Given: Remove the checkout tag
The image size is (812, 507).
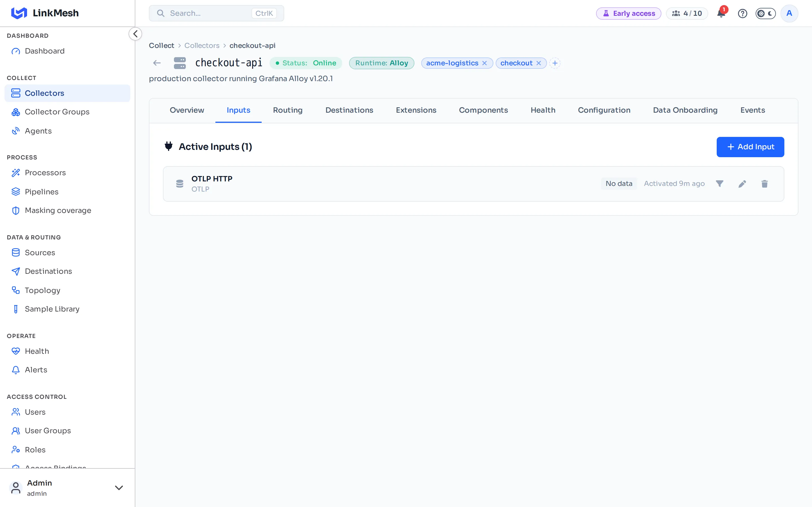Looking at the screenshot, I should coord(539,63).
